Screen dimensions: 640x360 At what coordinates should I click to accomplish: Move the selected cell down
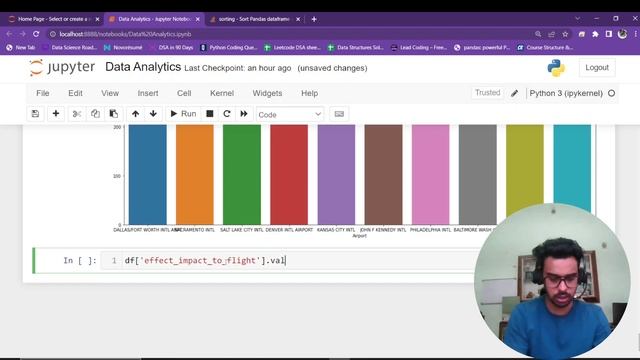(153, 114)
